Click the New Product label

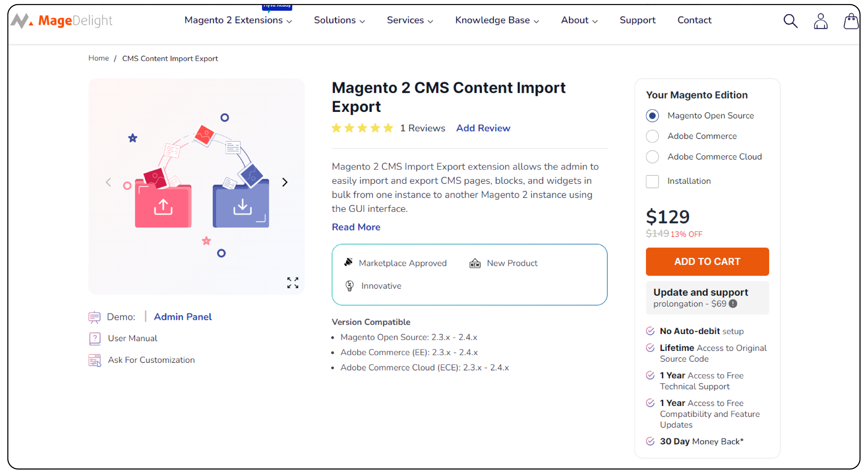[512, 263]
